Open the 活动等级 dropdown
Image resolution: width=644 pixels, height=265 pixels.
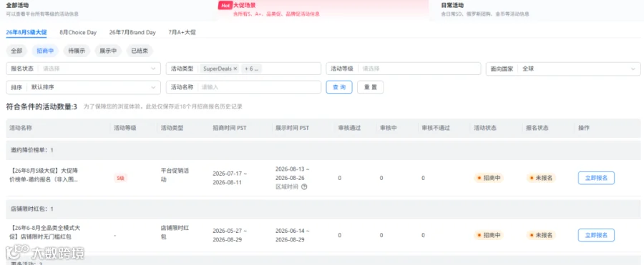pos(404,69)
